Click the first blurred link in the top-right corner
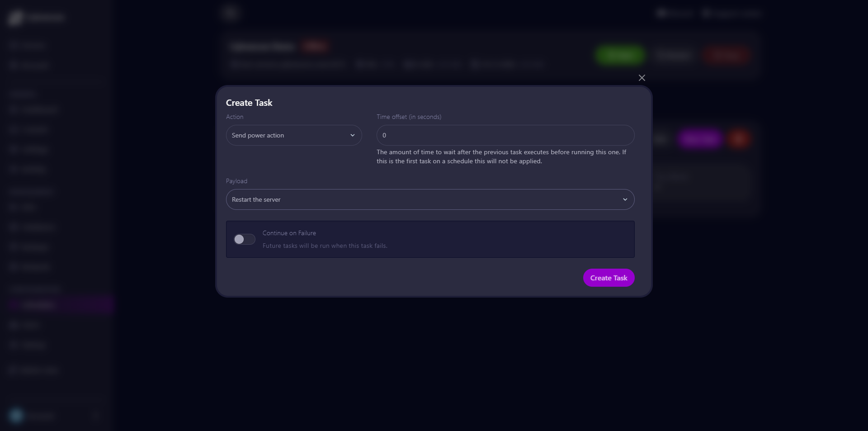This screenshot has height=431, width=868. (675, 14)
